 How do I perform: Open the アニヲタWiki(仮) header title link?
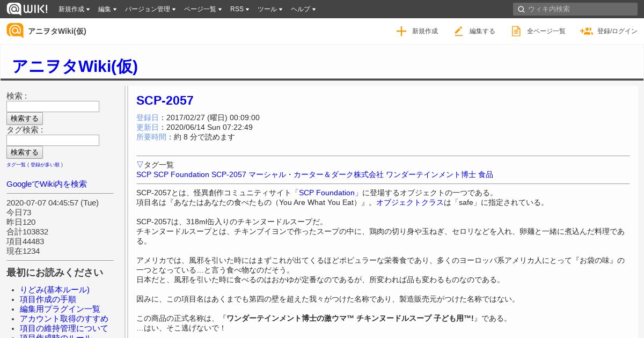(75, 66)
